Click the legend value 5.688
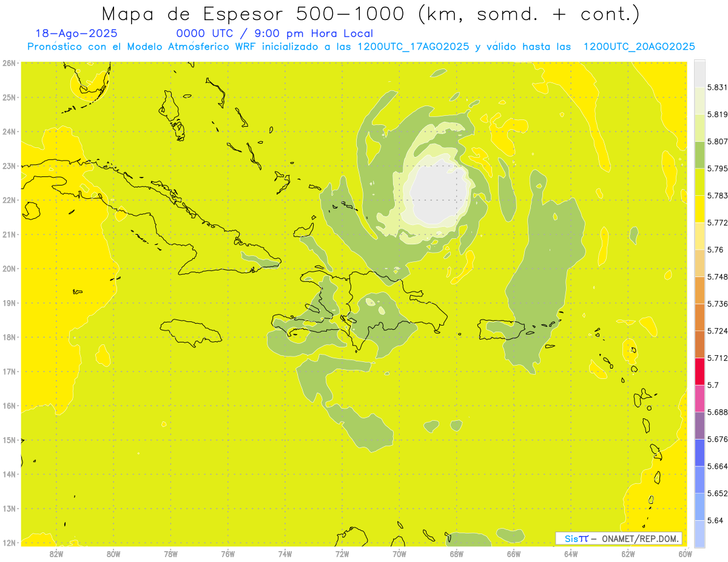This screenshot has width=728, height=562. coord(718,412)
